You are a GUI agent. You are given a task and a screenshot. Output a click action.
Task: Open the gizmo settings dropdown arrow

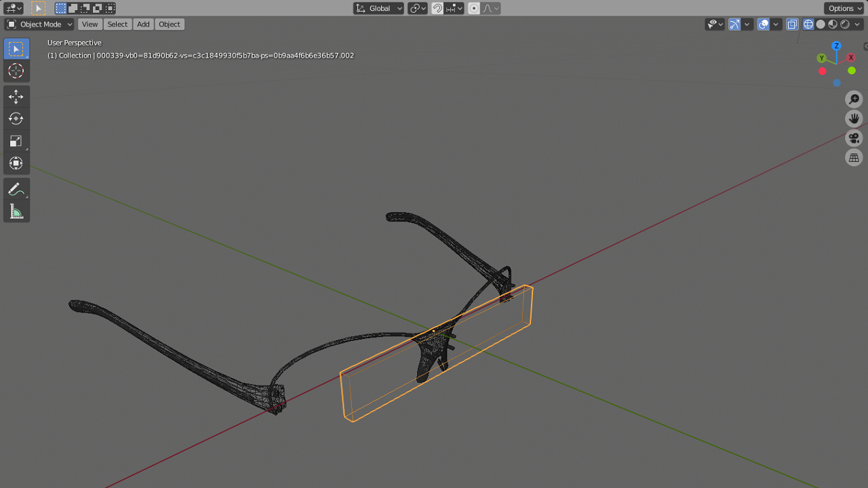click(747, 24)
